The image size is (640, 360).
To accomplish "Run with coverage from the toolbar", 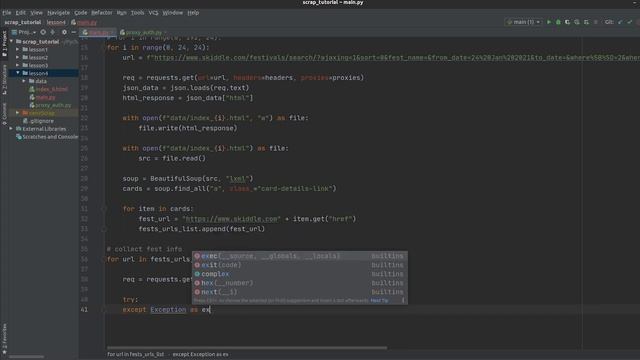I will click(x=567, y=22).
